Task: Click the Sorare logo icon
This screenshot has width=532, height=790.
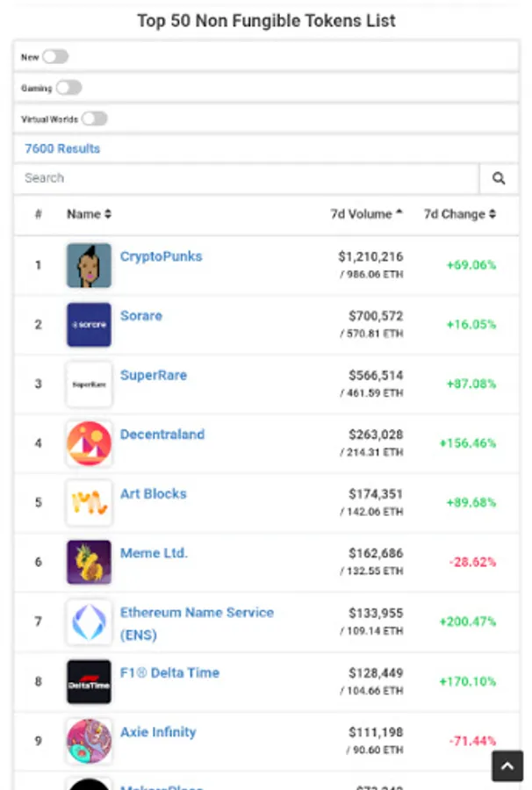Action: (89, 325)
